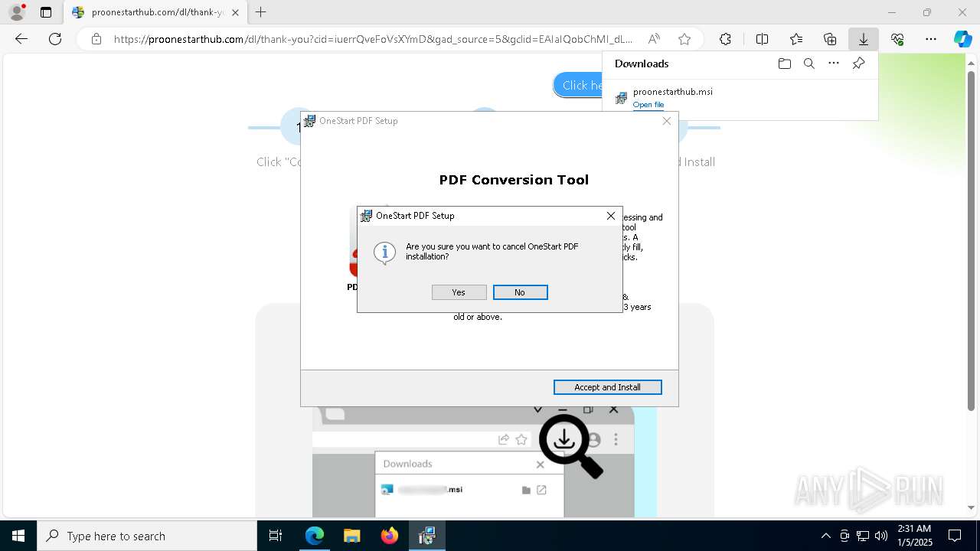Viewport: 980px width, 551px height.
Task: Click page vertical scrollbar down arrow
Action: pyautogui.click(x=972, y=507)
